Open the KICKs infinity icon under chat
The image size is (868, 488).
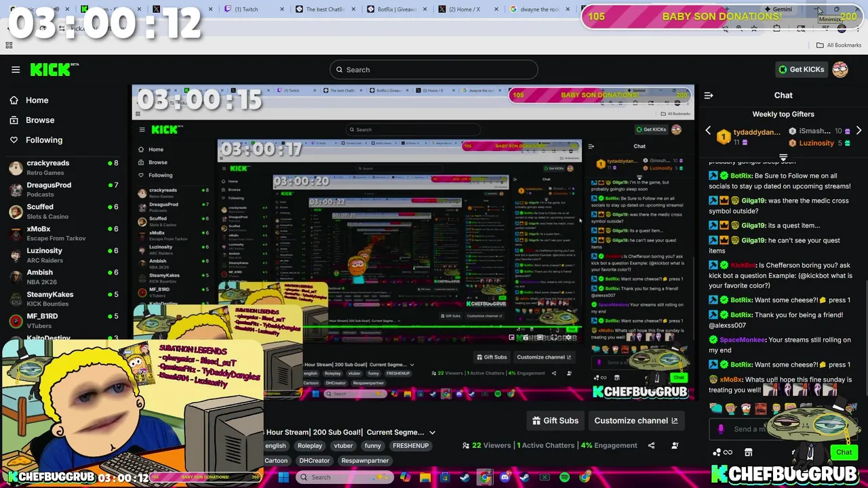pos(722,452)
